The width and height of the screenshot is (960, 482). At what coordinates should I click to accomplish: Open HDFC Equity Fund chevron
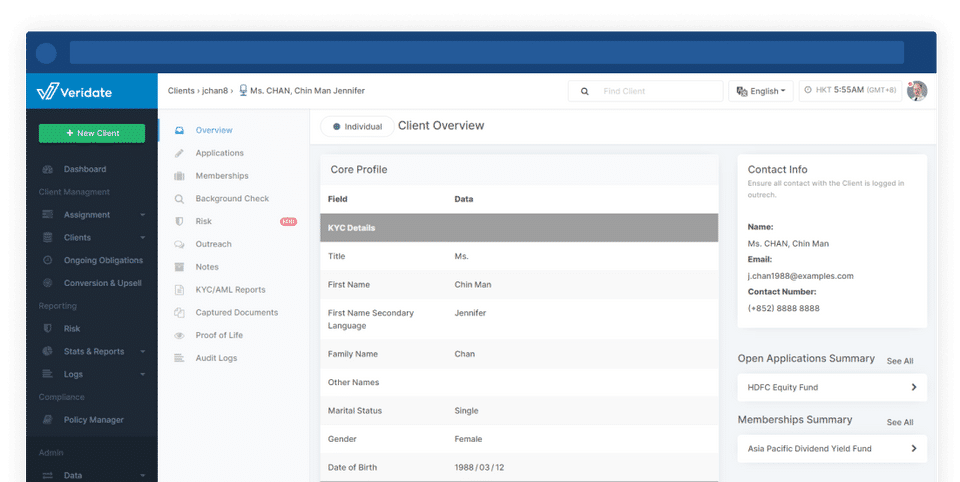click(913, 387)
